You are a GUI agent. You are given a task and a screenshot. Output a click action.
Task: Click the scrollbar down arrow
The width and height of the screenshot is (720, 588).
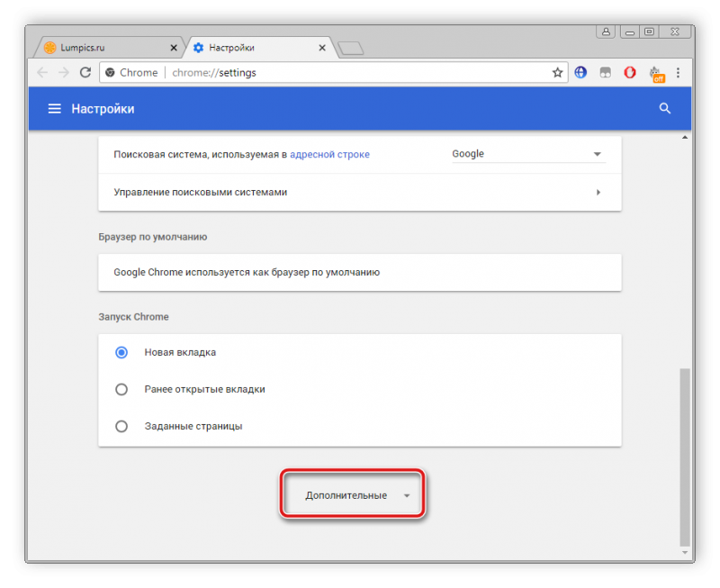point(685,553)
